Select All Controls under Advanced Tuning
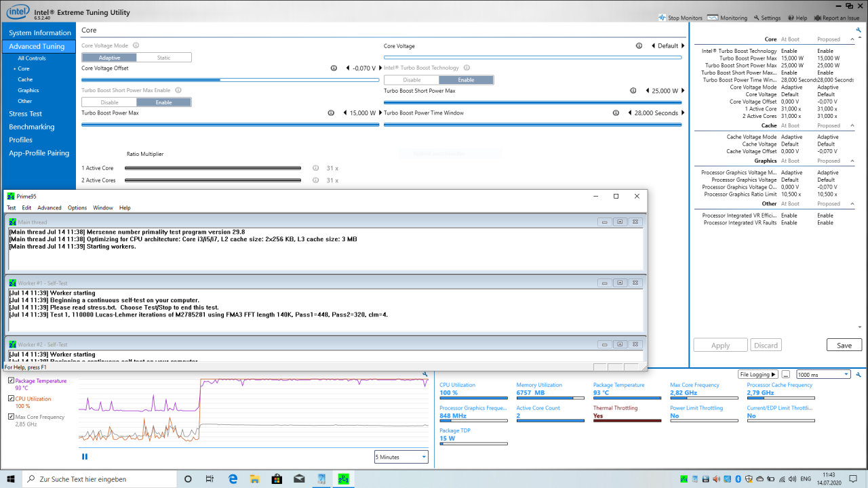The height and width of the screenshot is (488, 868). coord(32,58)
